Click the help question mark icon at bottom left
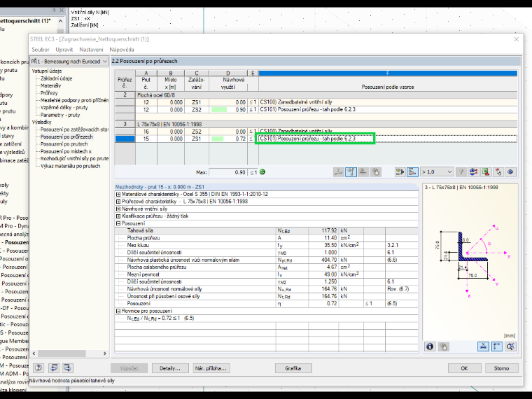Image resolution: width=532 pixels, height=399 pixels. click(38, 367)
